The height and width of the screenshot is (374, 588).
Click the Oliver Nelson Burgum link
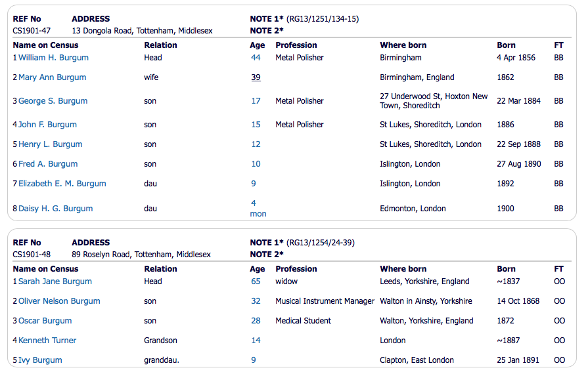pos(59,301)
